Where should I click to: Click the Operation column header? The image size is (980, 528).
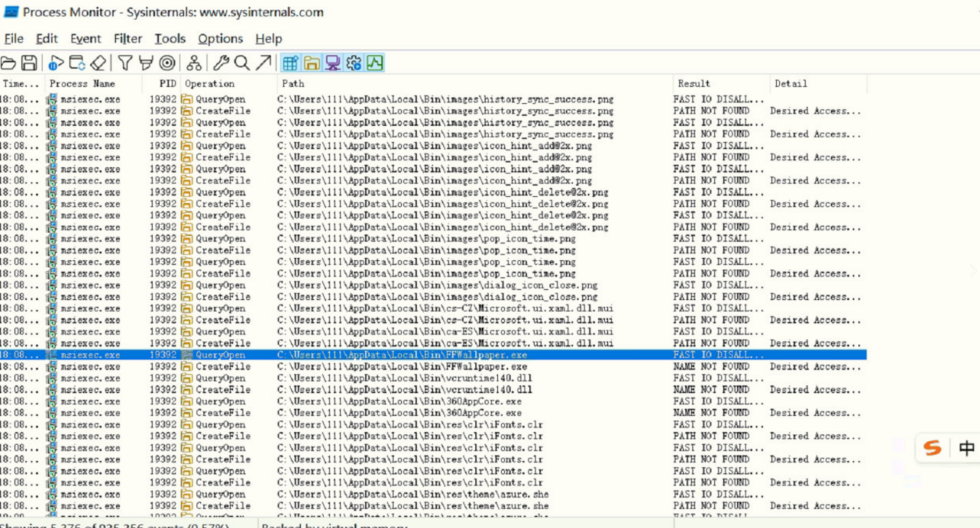[x=209, y=84]
